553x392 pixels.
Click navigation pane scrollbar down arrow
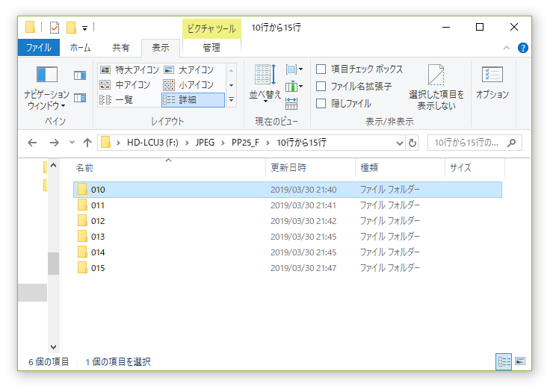point(53,347)
